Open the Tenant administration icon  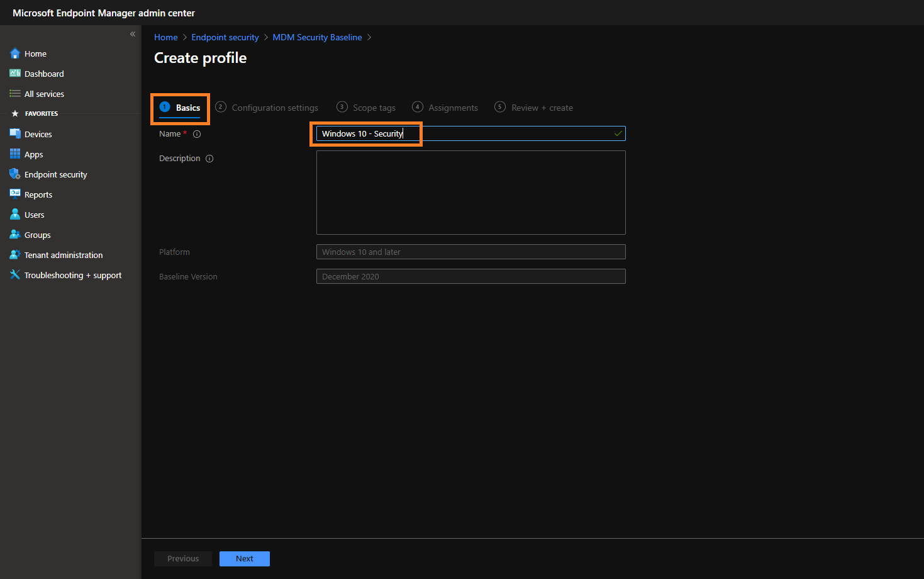coord(15,255)
